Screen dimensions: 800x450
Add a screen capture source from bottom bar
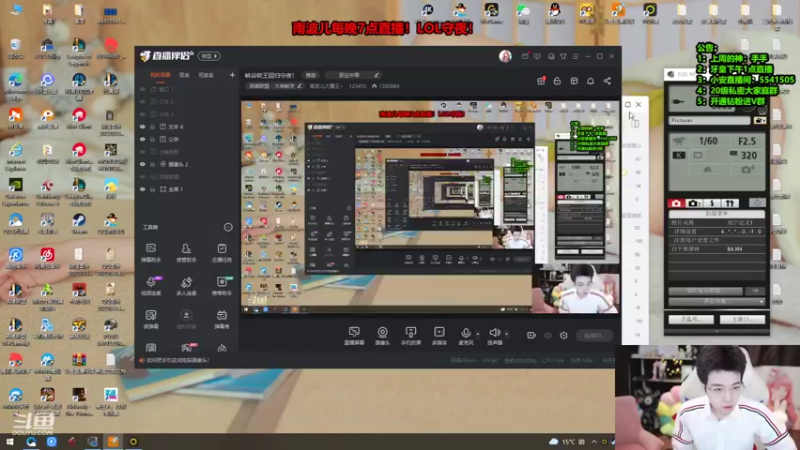(354, 336)
